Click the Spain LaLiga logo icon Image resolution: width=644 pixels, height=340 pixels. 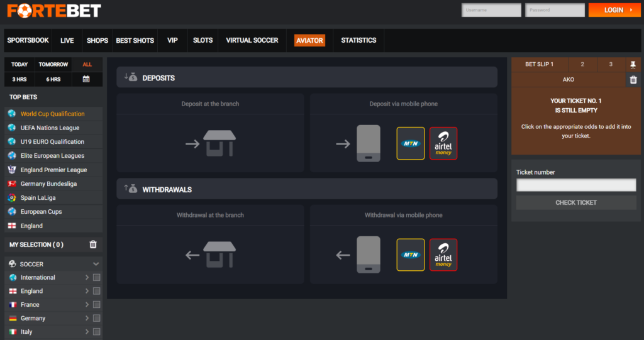point(12,197)
